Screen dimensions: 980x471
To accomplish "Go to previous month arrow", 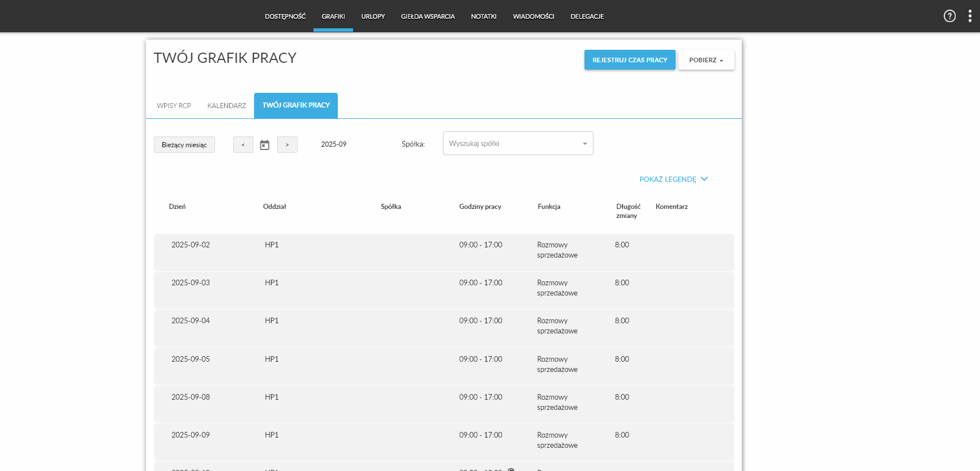I will pyautogui.click(x=243, y=145).
